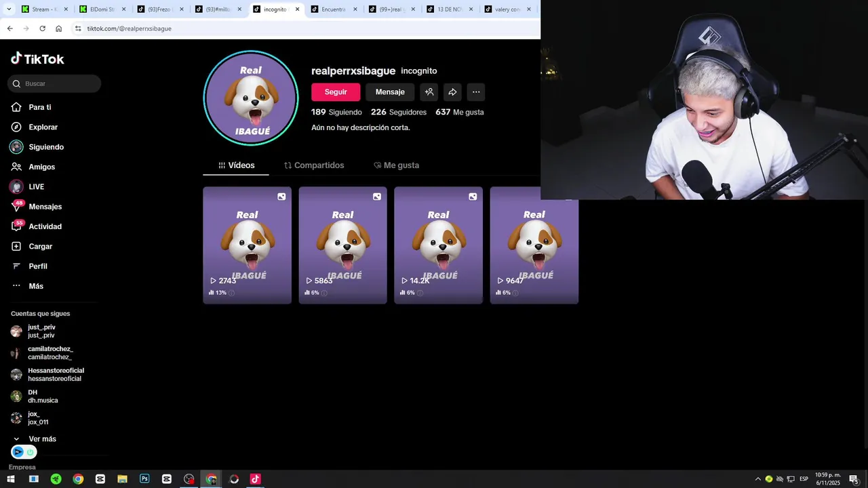This screenshot has width=868, height=488.
Task: Switch to the 13 DE NOV browser tab
Action: (449, 9)
